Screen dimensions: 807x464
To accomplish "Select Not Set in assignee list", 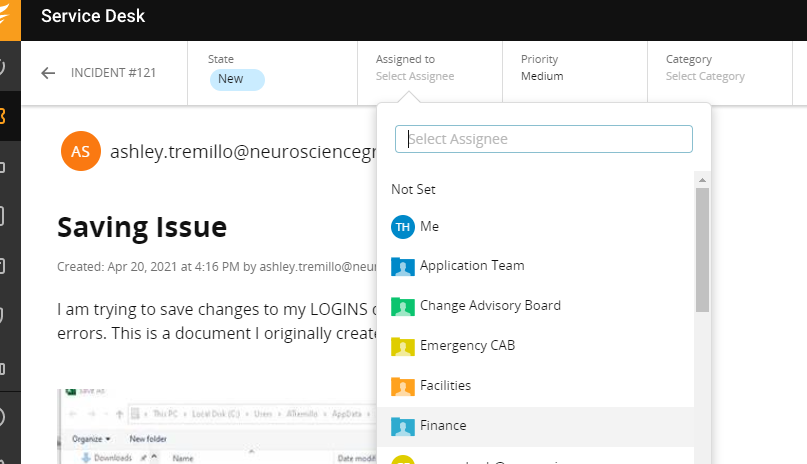I will 535,189.
